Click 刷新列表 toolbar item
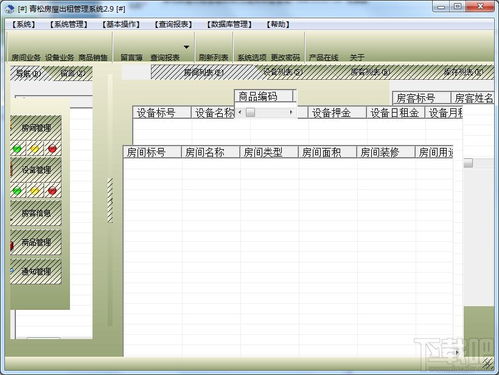Screen dimensions: 499x375 point(213,57)
